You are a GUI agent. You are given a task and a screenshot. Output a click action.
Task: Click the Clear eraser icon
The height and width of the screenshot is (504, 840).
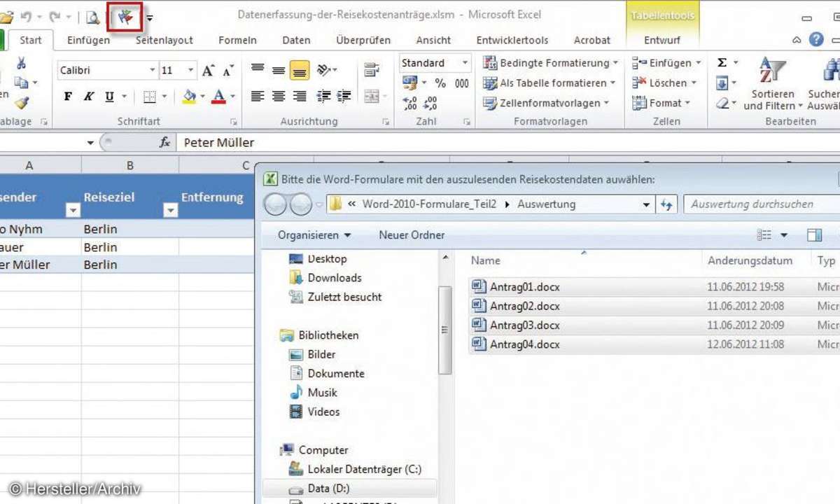722,104
